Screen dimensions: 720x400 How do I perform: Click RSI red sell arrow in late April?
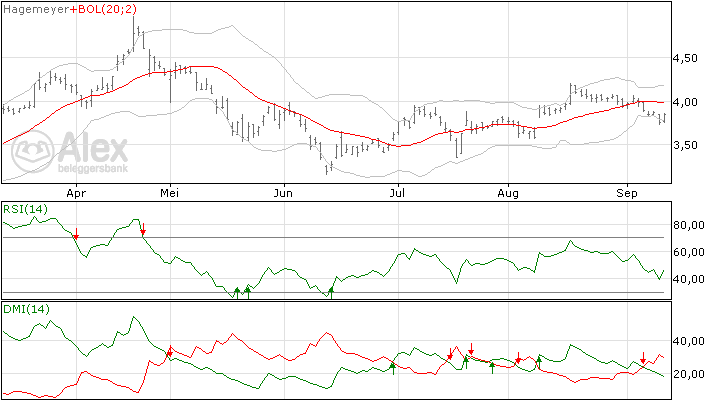pyautogui.click(x=143, y=229)
